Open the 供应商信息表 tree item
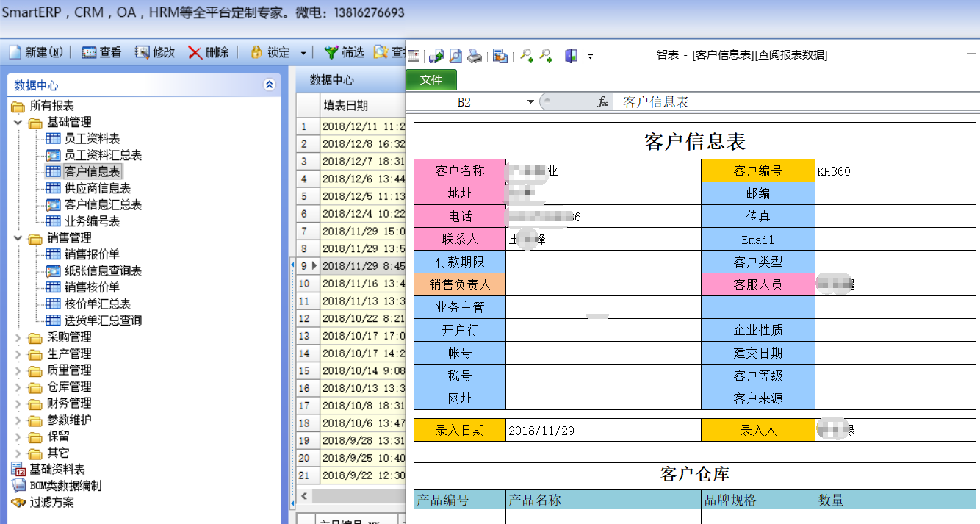Viewport: 980px width, 524px height. click(88, 188)
